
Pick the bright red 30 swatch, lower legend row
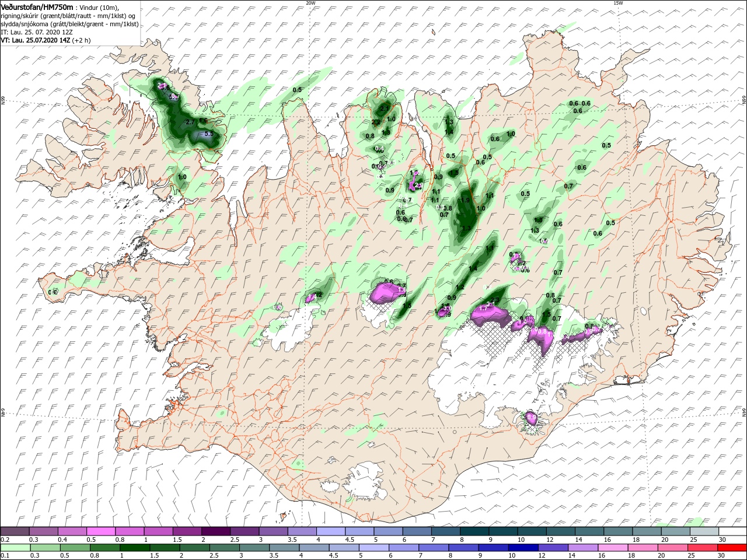pos(732,547)
